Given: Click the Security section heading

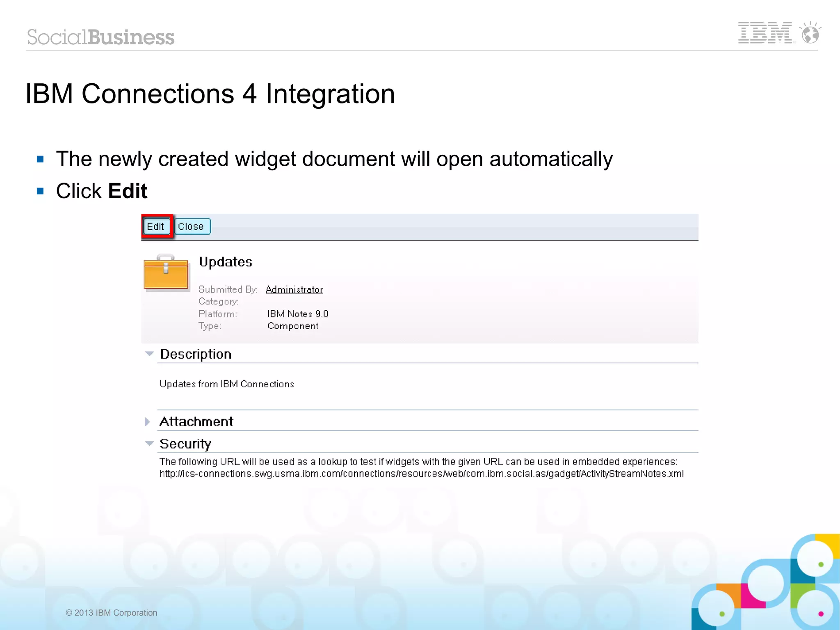Looking at the screenshot, I should pyautogui.click(x=185, y=444).
